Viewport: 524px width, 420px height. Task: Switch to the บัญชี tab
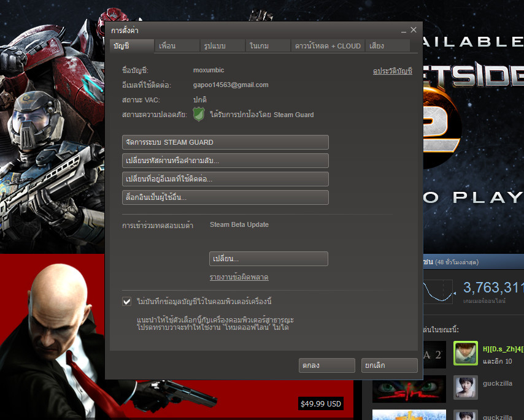point(132,46)
